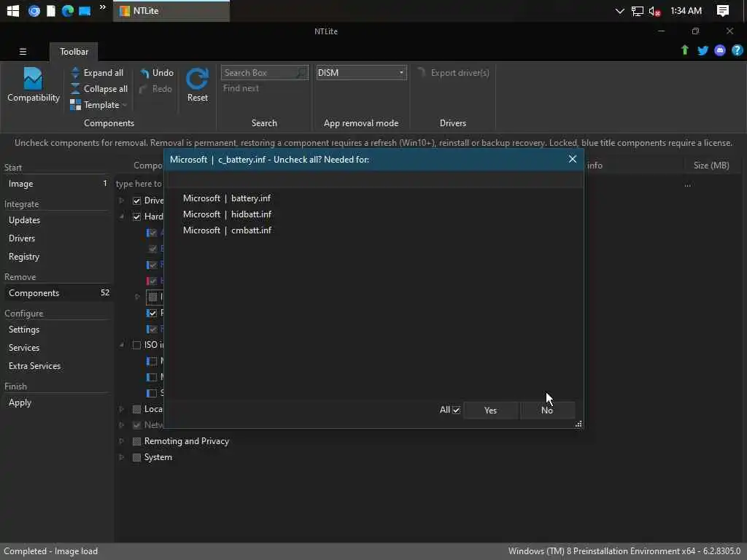Show hidden tray icons chevron
This screenshot has width=747, height=560.
click(x=619, y=11)
